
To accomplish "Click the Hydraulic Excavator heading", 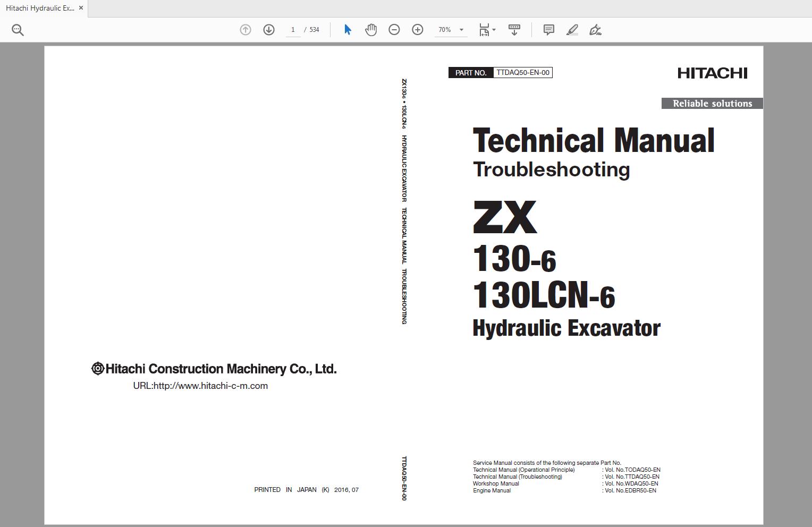I will pos(566,328).
